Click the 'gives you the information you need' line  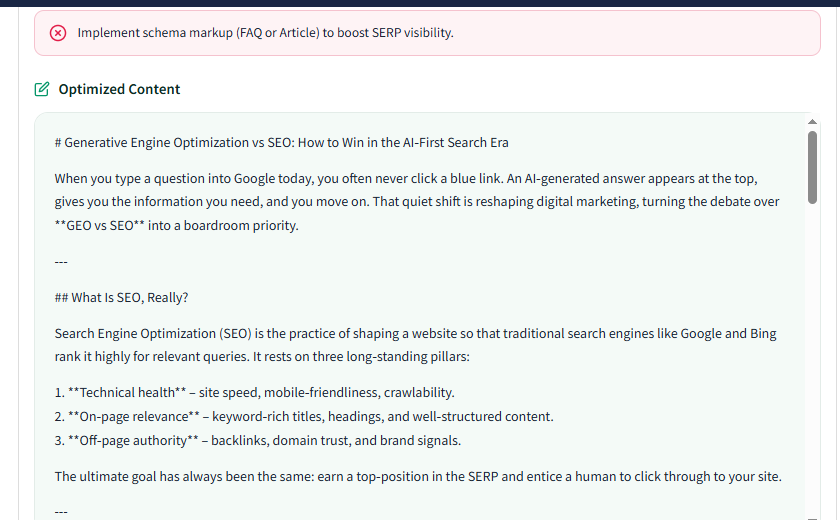point(417,202)
